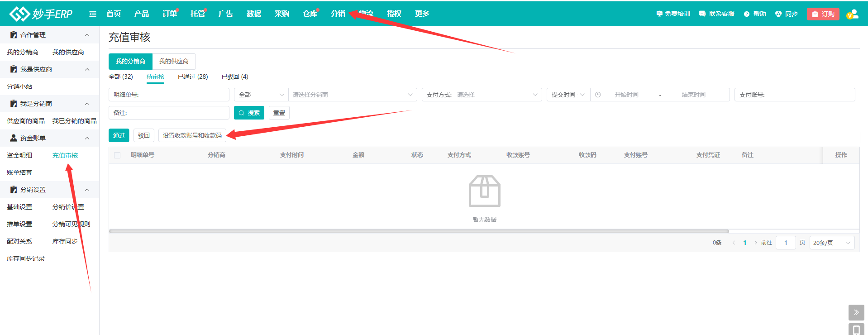Click the 联系客服 chat icon
The width and height of the screenshot is (868, 335).
click(702, 14)
